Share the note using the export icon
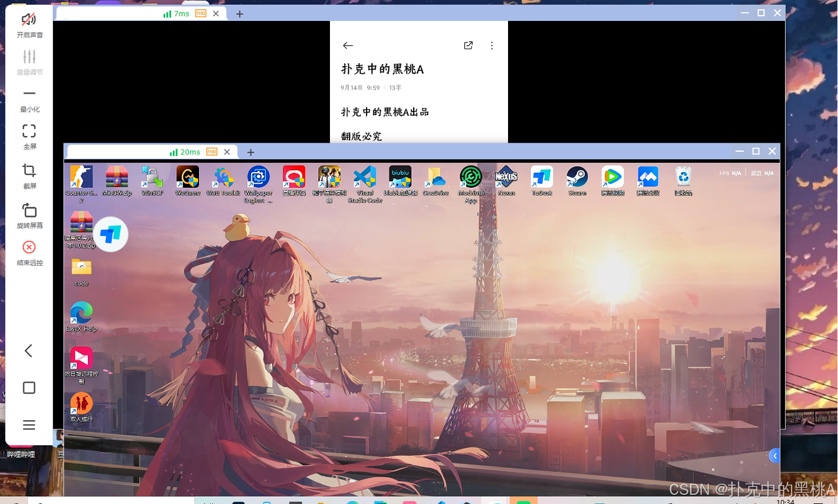Image resolution: width=838 pixels, height=504 pixels. [x=468, y=46]
